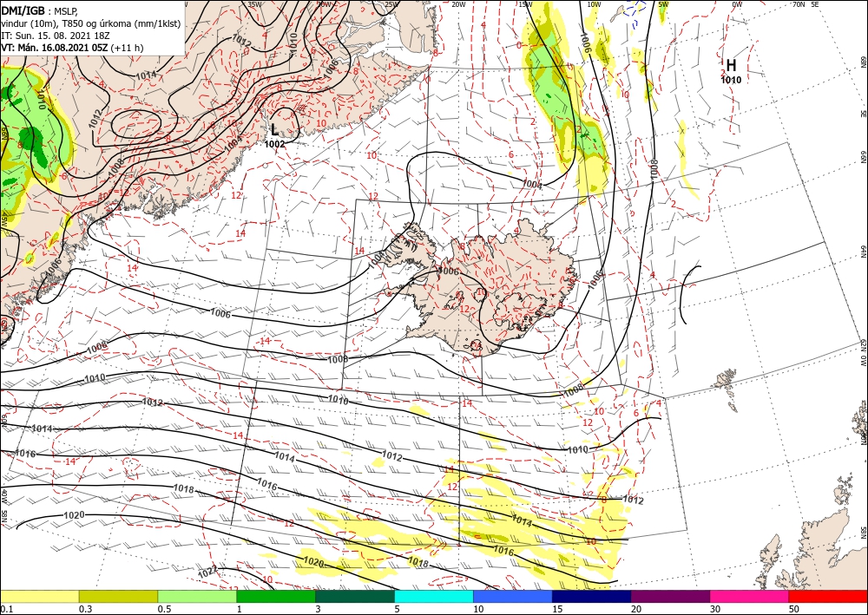Click the 'VT: Mán. 16.08.2021 05Z' line
The width and height of the screenshot is (868, 615).
(72, 48)
